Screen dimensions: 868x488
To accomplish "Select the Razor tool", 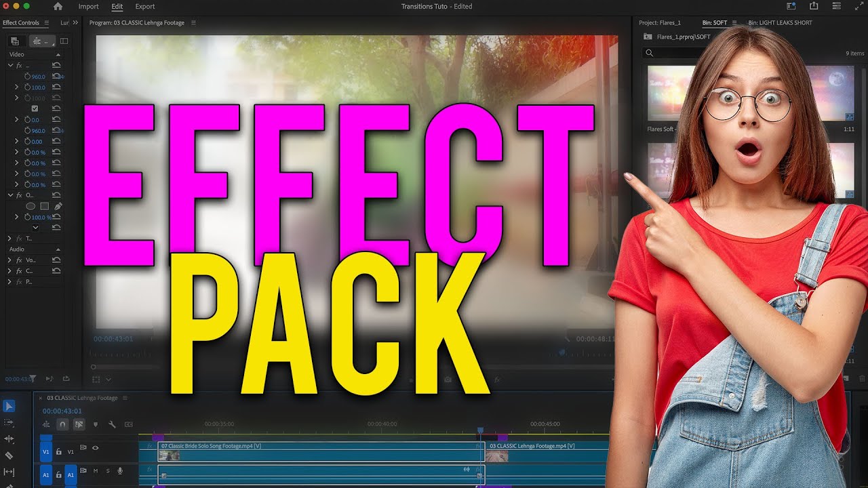I will (x=9, y=455).
